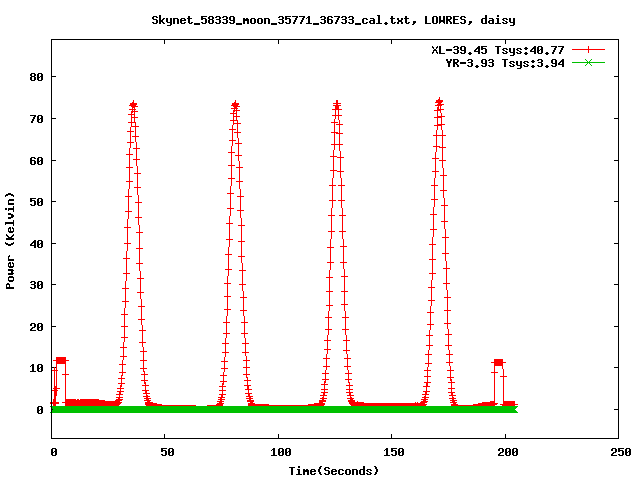Click the red calibration pulse near 197 seconds

[498, 362]
